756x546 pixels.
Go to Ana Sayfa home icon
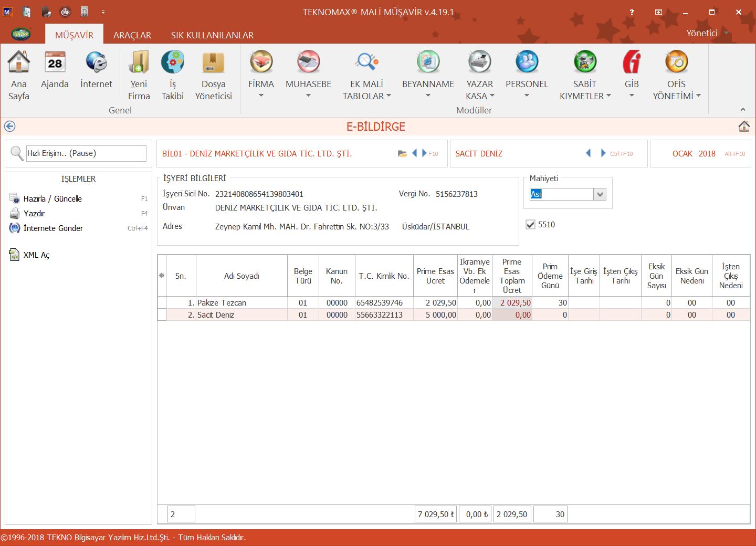point(18,63)
